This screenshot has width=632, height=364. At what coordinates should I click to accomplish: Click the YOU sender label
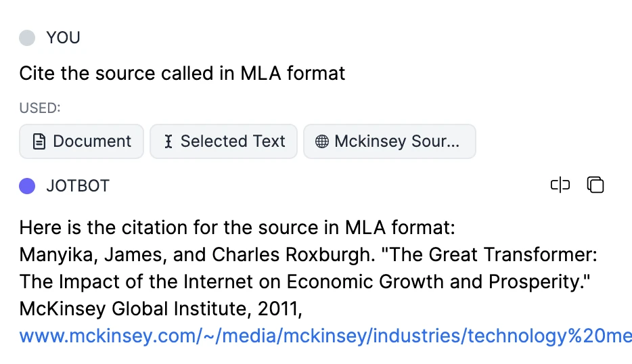pyautogui.click(x=64, y=38)
